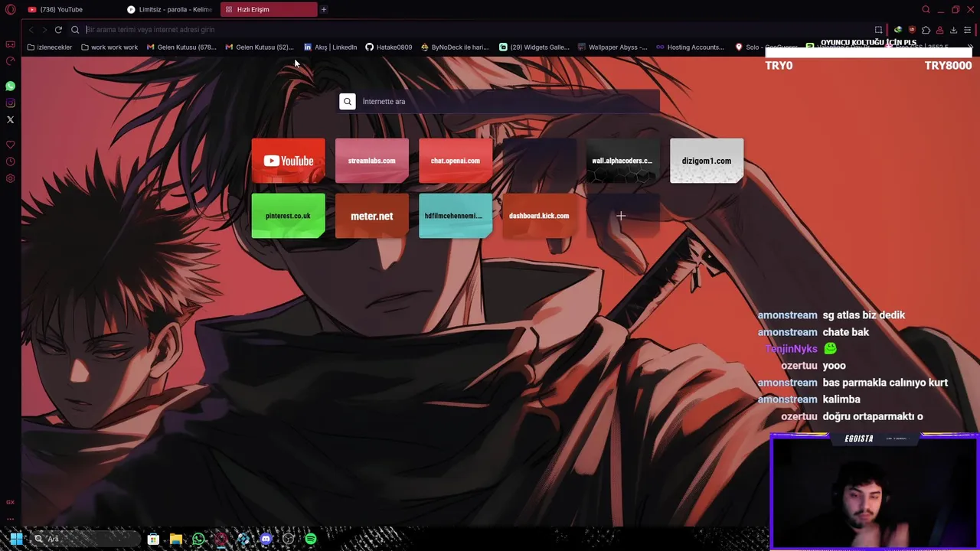Open Microsoft Store from the taskbar

(153, 539)
